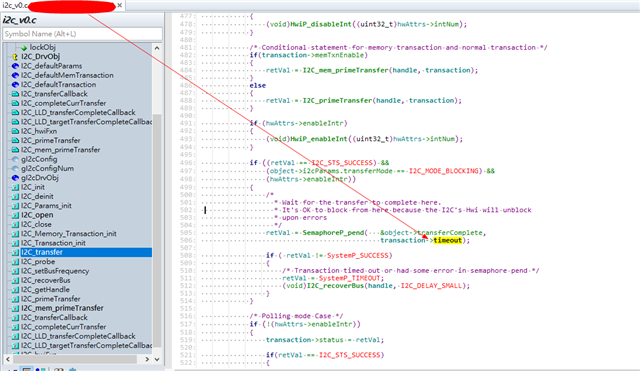Click the highlighted 'timeout' word in code

(x=447, y=240)
